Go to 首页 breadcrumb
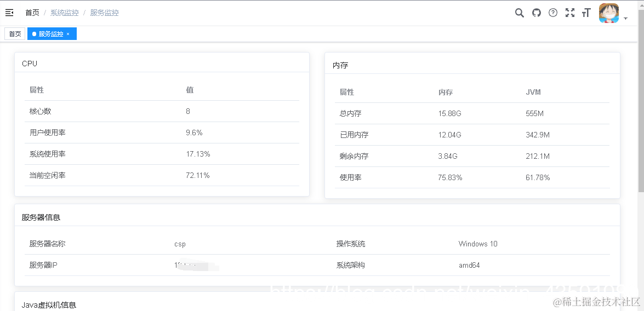Viewport: 644px width, 311px height. (32, 13)
